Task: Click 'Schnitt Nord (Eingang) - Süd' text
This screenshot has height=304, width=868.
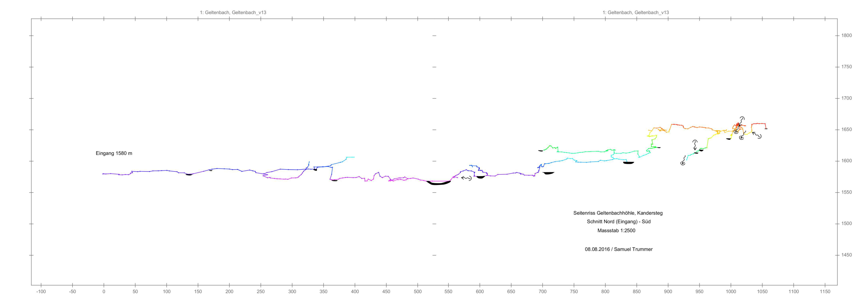Action: coord(619,222)
